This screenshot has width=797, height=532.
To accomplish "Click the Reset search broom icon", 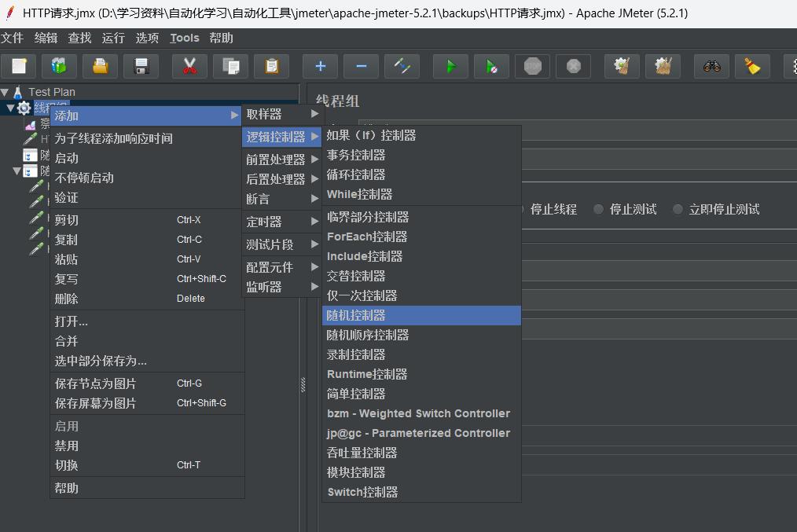I will click(753, 66).
